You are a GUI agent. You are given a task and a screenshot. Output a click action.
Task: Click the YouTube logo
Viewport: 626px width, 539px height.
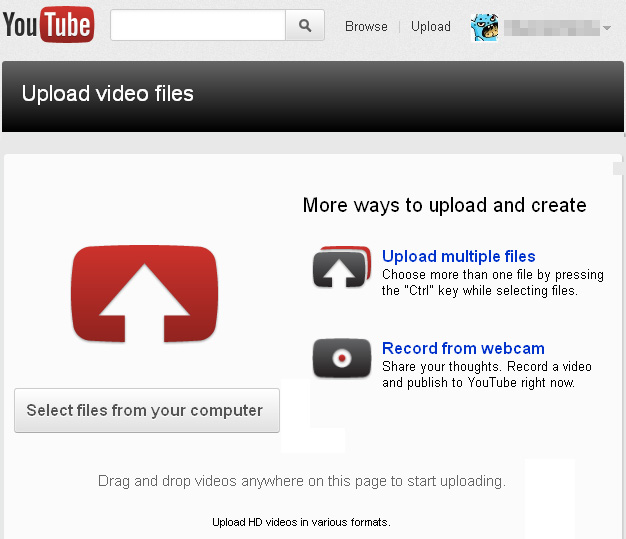[x=48, y=25]
